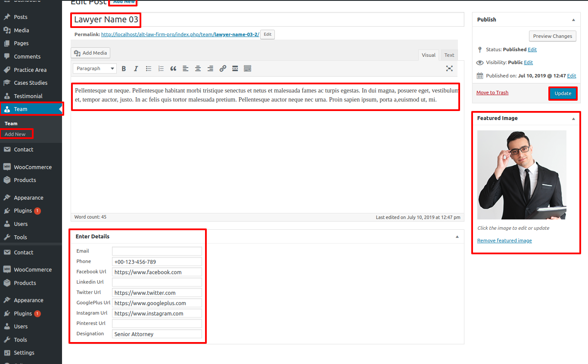Edit the post Status

tap(532, 49)
